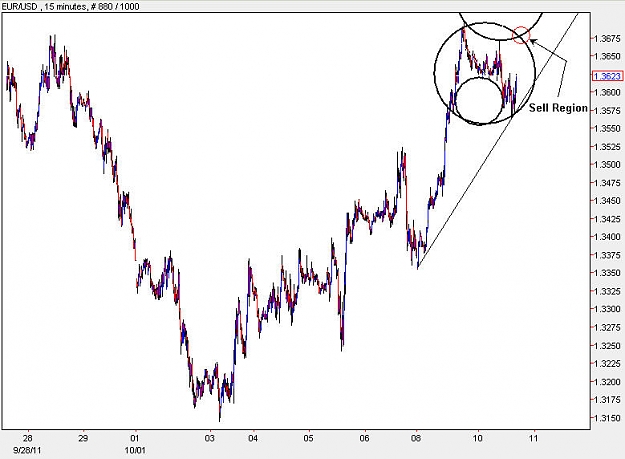625x459 pixels.
Task: Click the 01 date axis label
Action: [x=135, y=438]
